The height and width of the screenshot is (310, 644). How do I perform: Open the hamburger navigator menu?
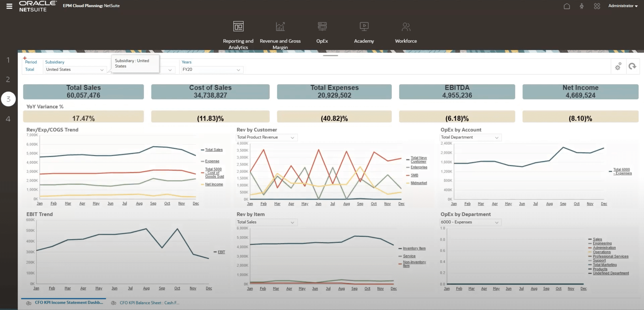[x=9, y=6]
